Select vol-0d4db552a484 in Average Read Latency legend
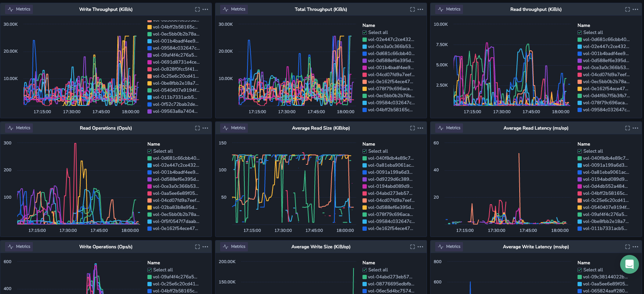Viewport: 644px width, 294px height. (603, 186)
